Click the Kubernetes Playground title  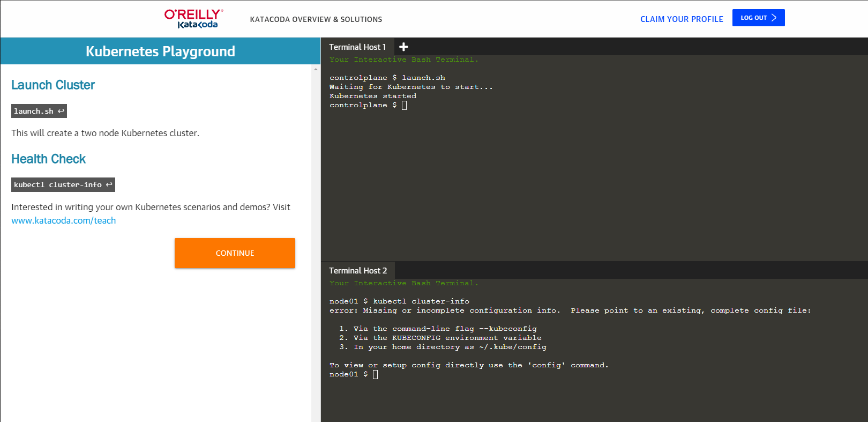click(x=160, y=51)
